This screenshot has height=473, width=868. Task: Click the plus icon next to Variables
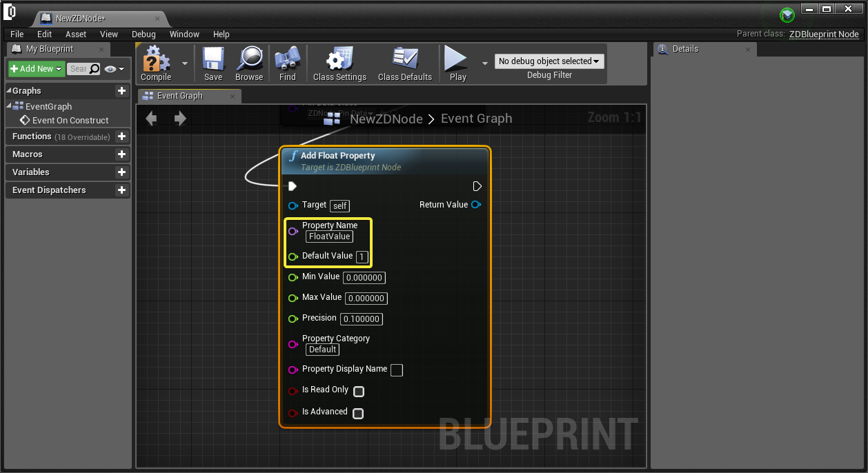click(121, 172)
